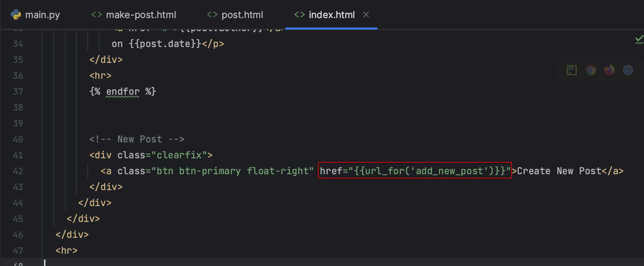The height and width of the screenshot is (266, 644).
Task: Click the closing </div> on line 44
Action: click(x=95, y=203)
